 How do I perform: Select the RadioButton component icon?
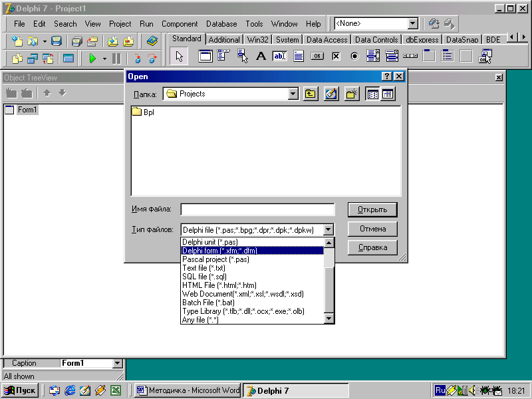coord(354,56)
